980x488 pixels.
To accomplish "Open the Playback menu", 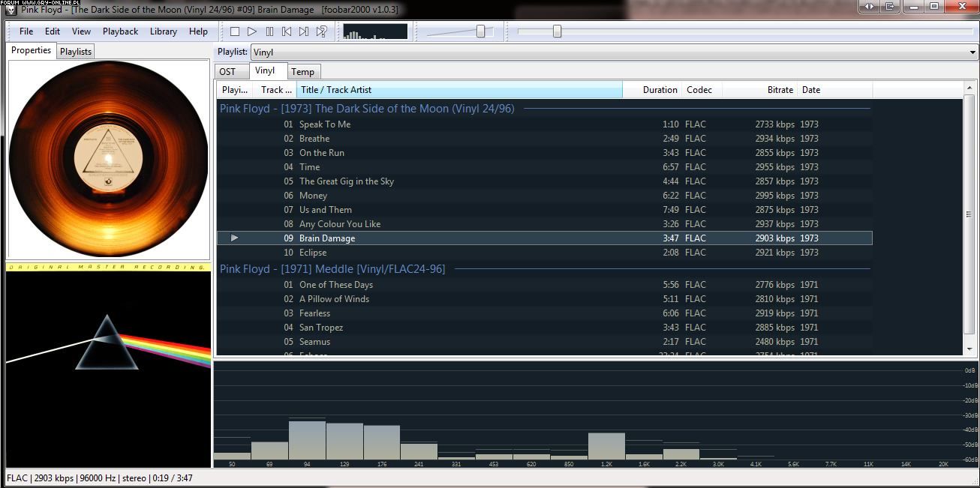I will [x=120, y=31].
